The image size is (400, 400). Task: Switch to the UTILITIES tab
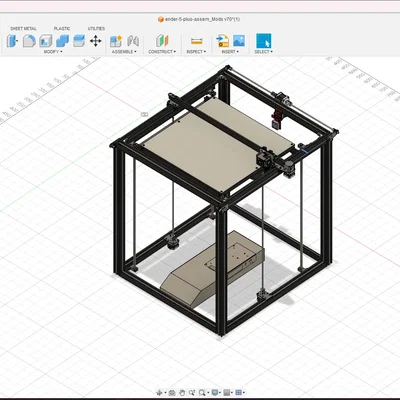pyautogui.click(x=96, y=29)
